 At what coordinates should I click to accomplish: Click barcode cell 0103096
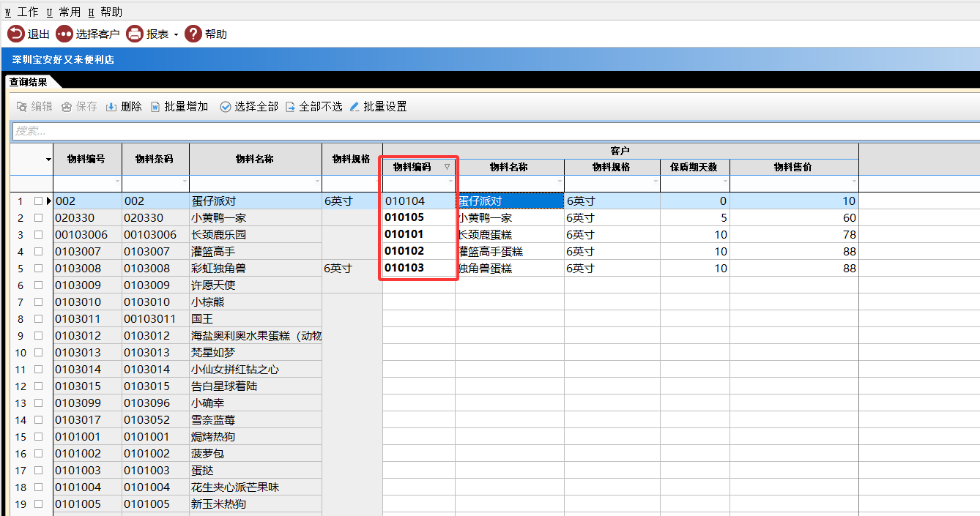tap(155, 403)
